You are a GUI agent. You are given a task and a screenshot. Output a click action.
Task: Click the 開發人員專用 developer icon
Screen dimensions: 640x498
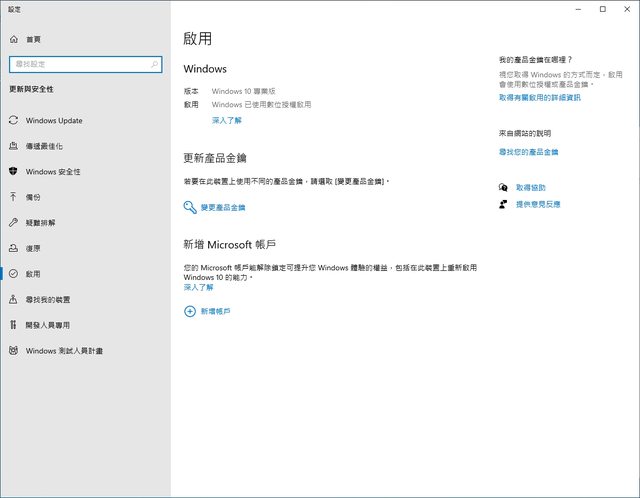click(x=13, y=325)
